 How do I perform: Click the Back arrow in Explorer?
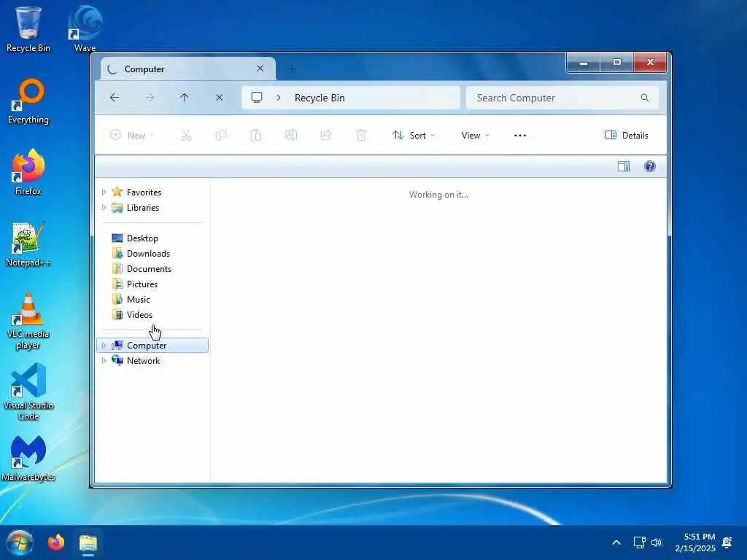tap(115, 98)
